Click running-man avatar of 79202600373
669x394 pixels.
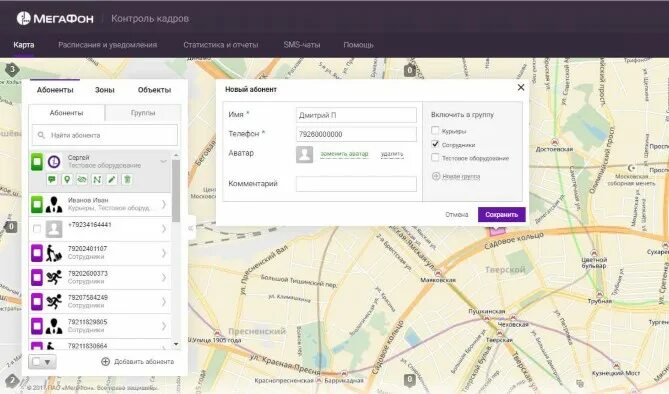tap(54, 277)
